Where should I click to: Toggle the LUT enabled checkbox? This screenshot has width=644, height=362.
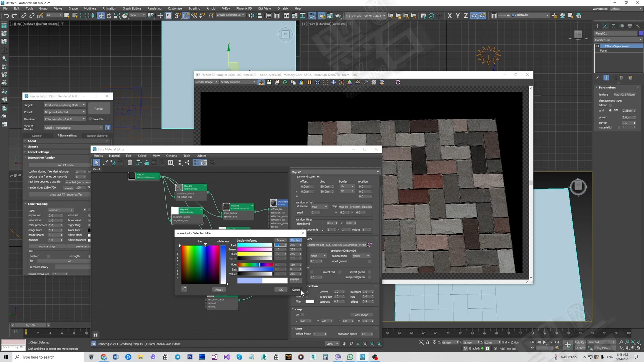(48, 256)
